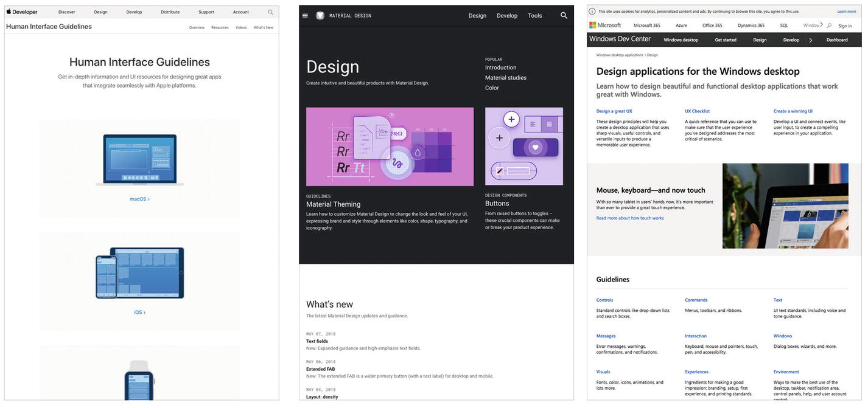Open Account in Apple Developer nav
This screenshot has height=408, width=868.
click(x=241, y=12)
